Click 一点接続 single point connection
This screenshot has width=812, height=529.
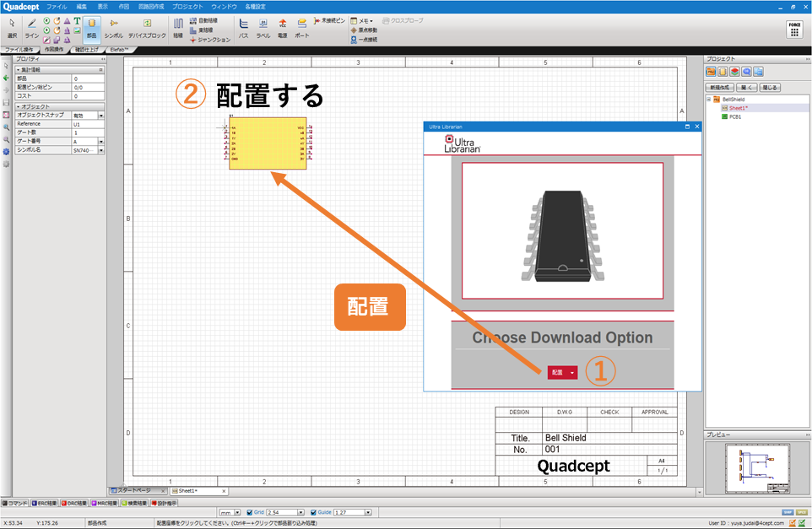(x=364, y=40)
